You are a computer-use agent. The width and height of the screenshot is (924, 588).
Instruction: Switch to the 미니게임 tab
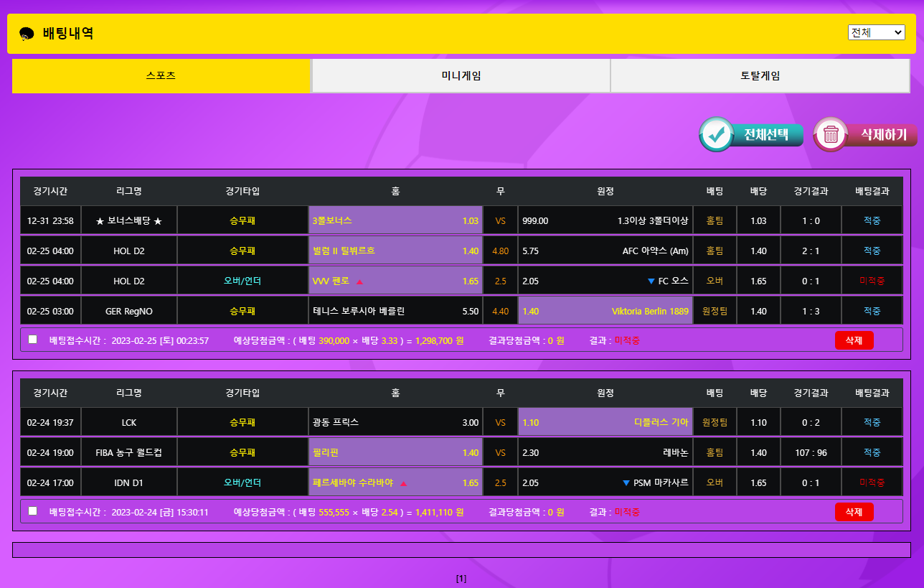click(x=461, y=75)
